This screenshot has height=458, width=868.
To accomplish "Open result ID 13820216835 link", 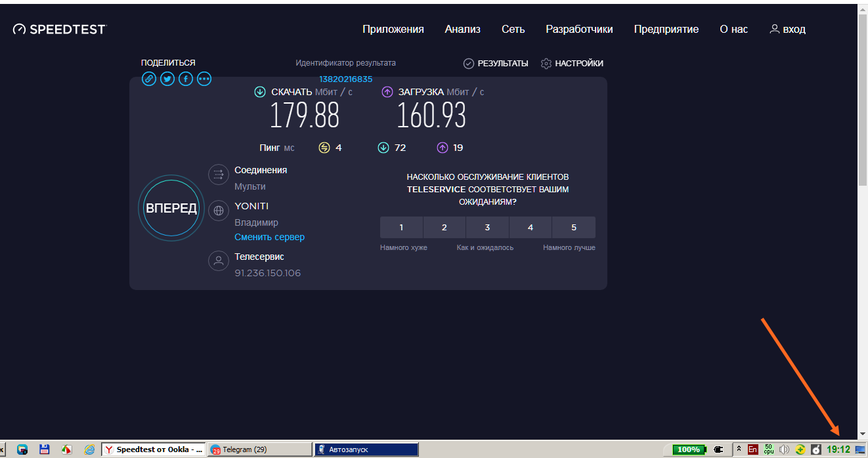I will [345, 79].
